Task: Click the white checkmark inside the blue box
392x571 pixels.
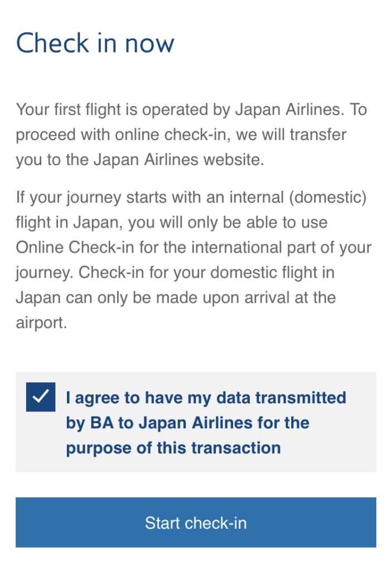Action: tap(41, 396)
